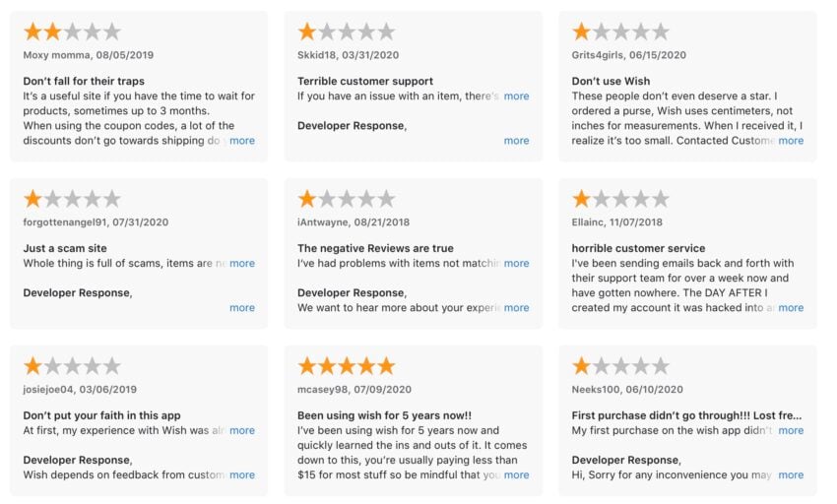
Task: Show more of 'We want to hear more' response
Action: point(516,308)
